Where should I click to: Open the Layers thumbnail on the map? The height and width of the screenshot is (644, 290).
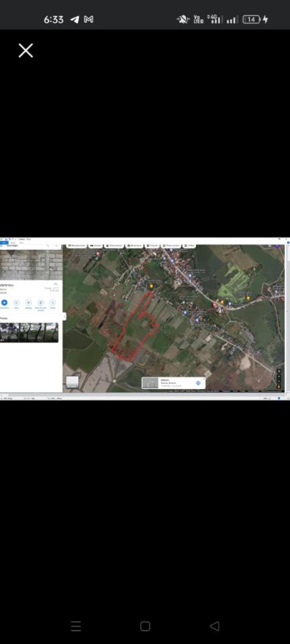point(72,382)
